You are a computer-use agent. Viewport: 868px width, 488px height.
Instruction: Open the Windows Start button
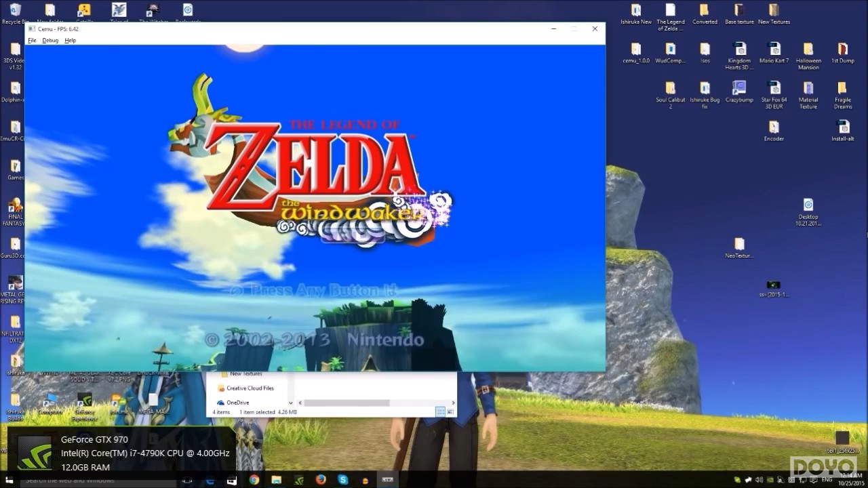pyautogui.click(x=9, y=480)
